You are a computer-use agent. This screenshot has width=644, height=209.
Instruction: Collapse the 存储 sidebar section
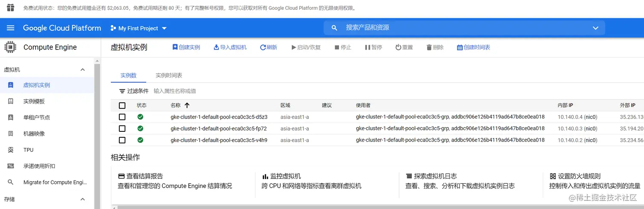tap(83, 199)
